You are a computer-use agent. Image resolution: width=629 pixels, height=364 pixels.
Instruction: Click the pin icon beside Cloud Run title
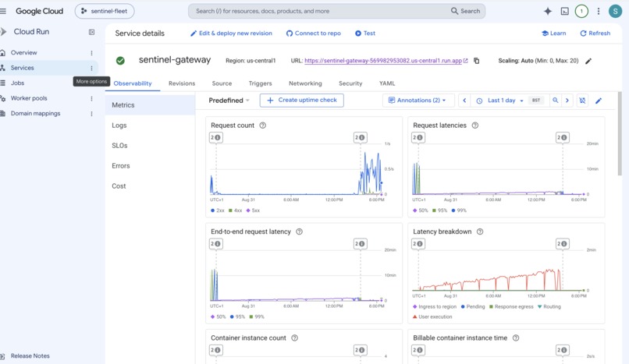click(x=91, y=32)
